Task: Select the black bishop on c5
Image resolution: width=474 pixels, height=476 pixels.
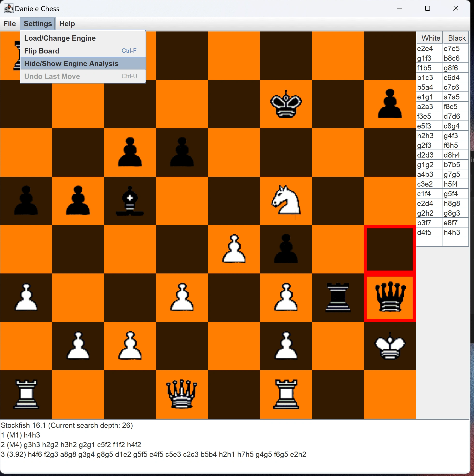Action: [130, 201]
